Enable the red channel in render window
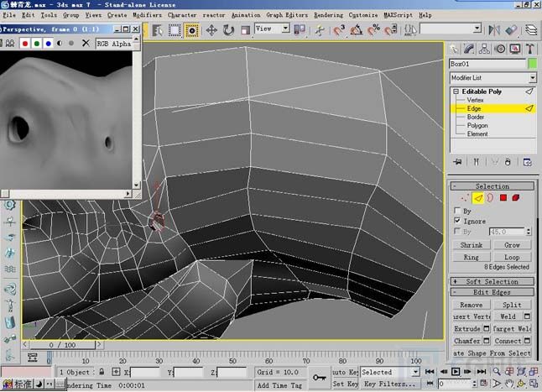 pos(26,43)
